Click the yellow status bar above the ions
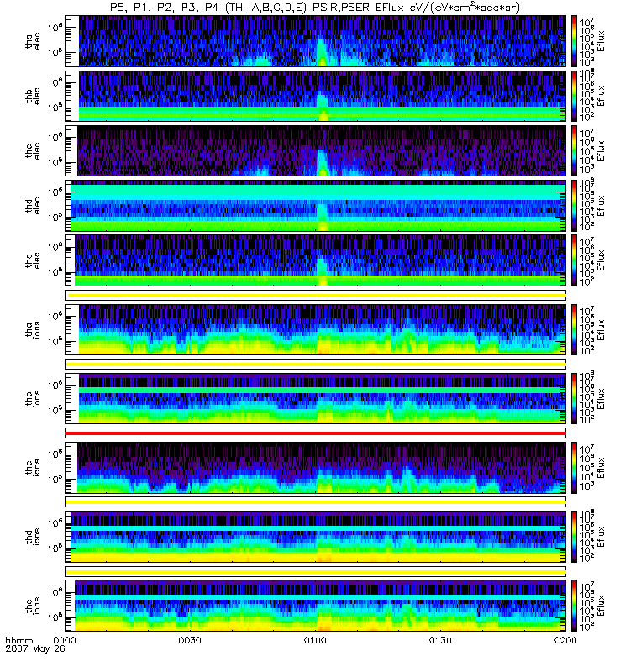Screen dimensions: 630x672 (317, 572)
